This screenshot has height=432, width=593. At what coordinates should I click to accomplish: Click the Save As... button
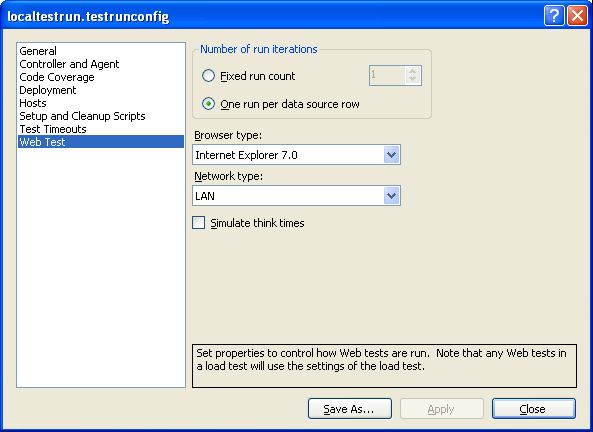[x=349, y=409]
